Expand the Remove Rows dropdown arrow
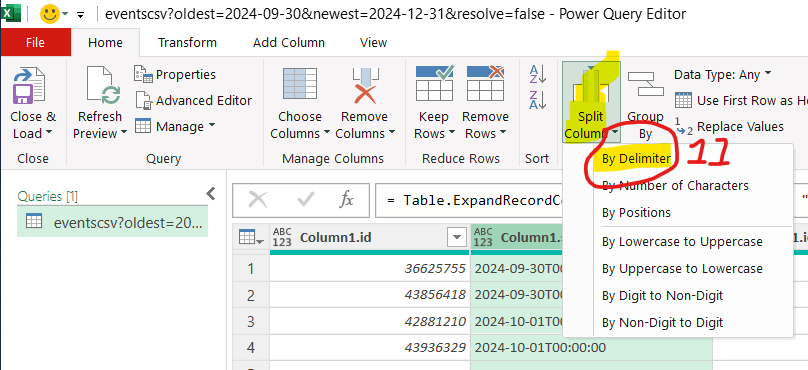 click(503, 133)
